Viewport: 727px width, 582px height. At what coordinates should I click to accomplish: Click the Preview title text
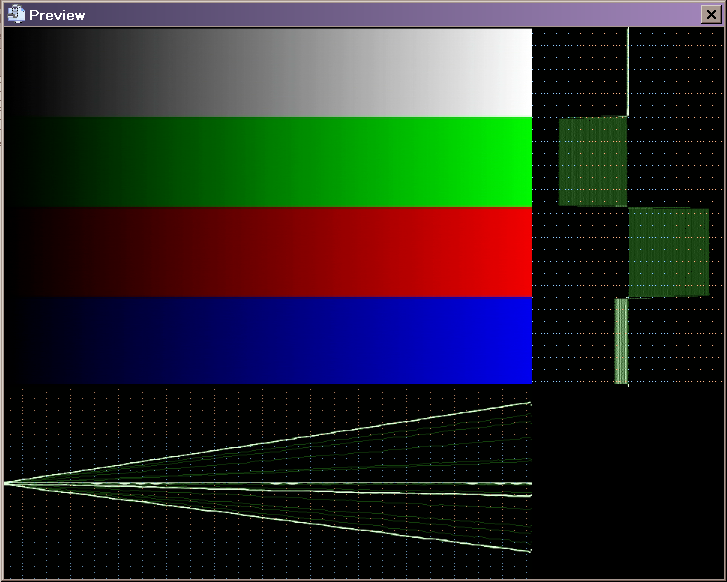click(x=57, y=15)
